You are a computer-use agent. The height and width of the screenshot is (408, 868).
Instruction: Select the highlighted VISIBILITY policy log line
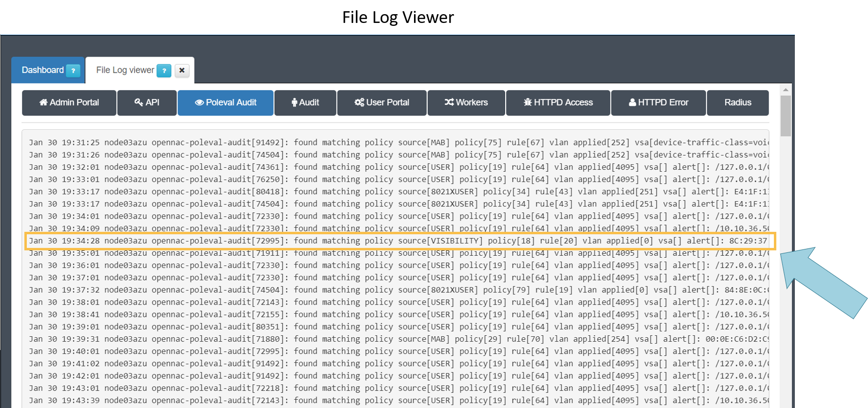(x=397, y=241)
